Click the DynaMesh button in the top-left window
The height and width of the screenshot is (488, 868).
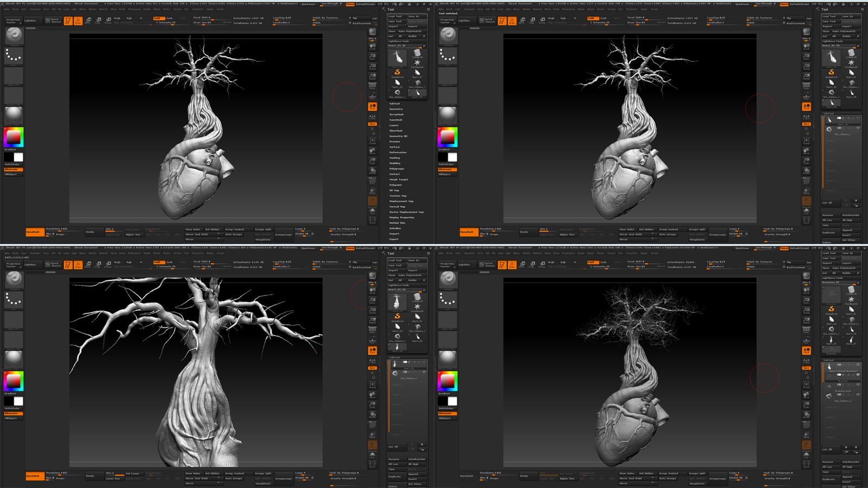[35, 232]
